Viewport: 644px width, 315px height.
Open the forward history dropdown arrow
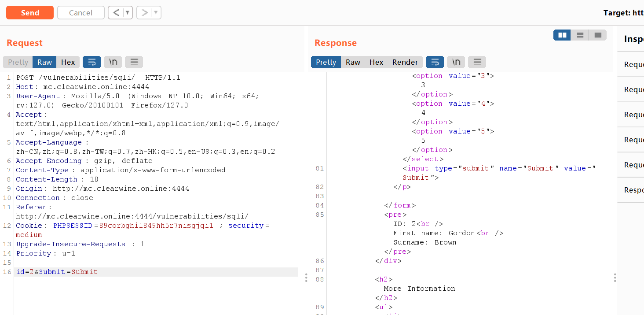click(x=156, y=13)
